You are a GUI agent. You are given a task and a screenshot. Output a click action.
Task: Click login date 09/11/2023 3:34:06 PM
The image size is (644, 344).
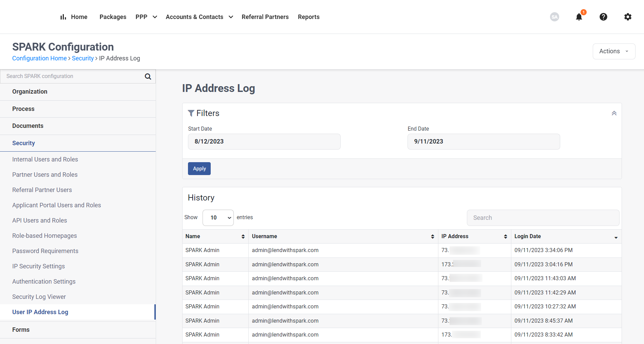tap(544, 250)
